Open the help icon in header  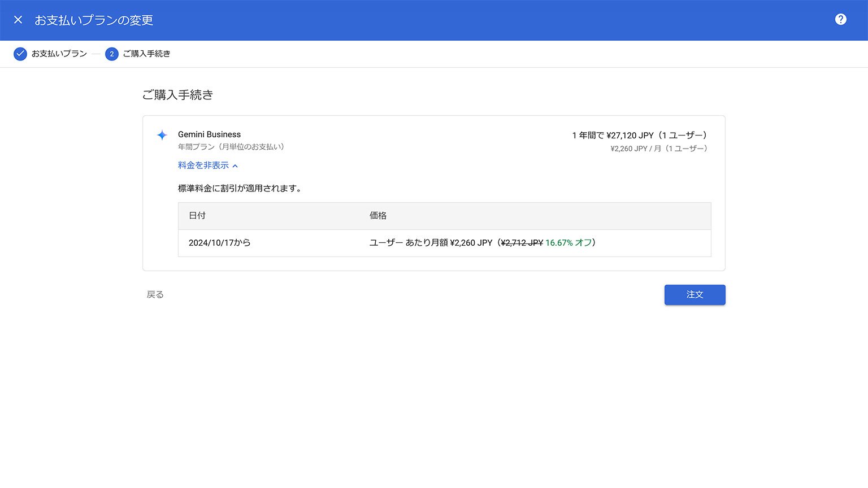click(x=841, y=19)
